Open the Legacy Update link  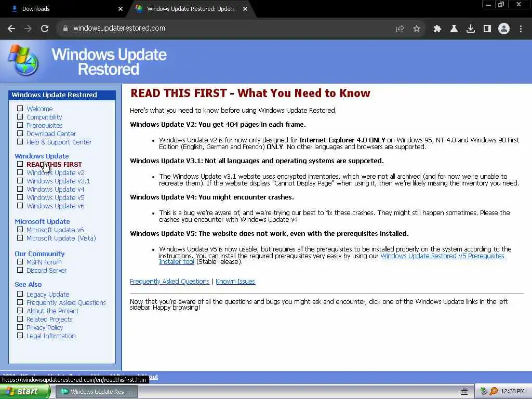48,294
